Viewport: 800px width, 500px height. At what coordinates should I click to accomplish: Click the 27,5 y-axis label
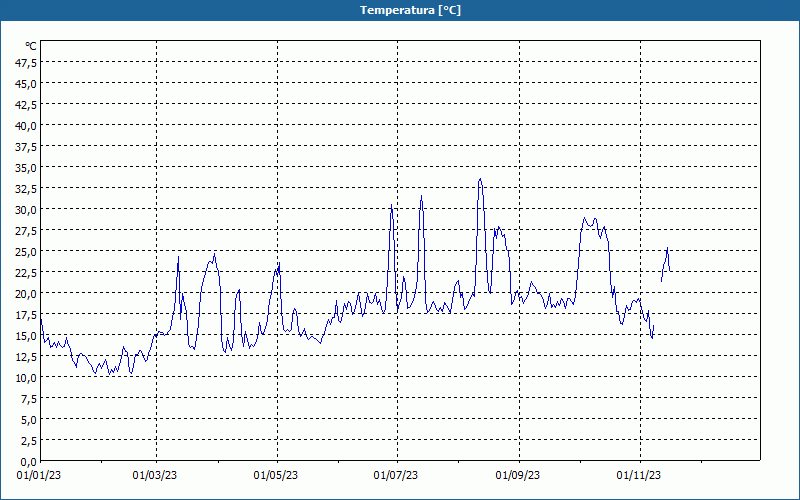tap(27, 231)
